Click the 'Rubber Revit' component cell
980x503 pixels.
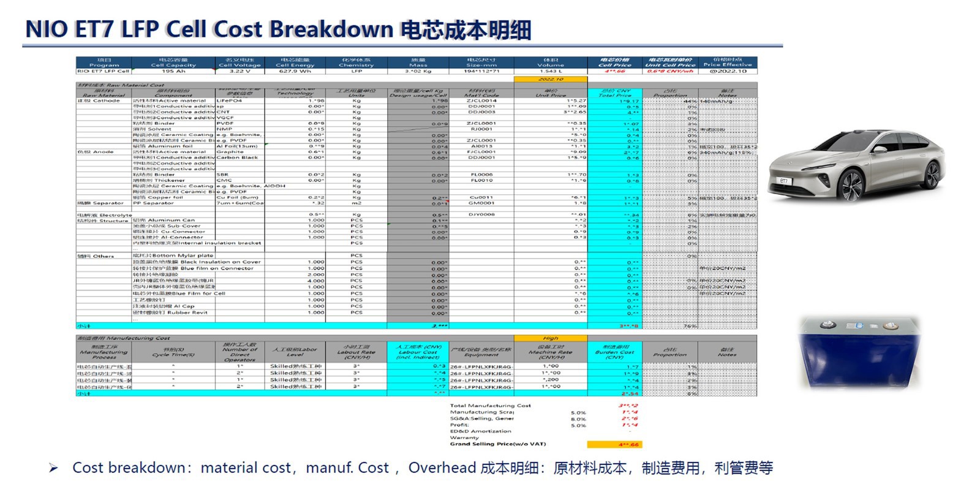[x=173, y=312]
